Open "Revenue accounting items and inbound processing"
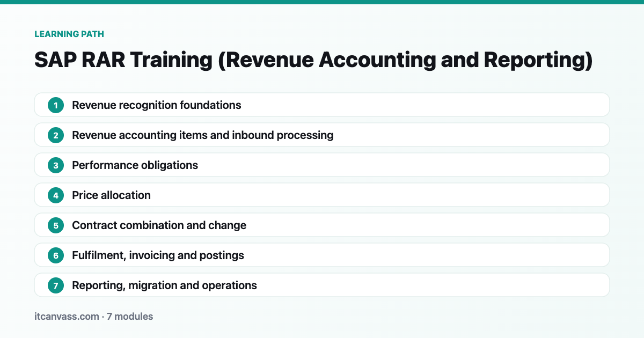 coord(322,135)
